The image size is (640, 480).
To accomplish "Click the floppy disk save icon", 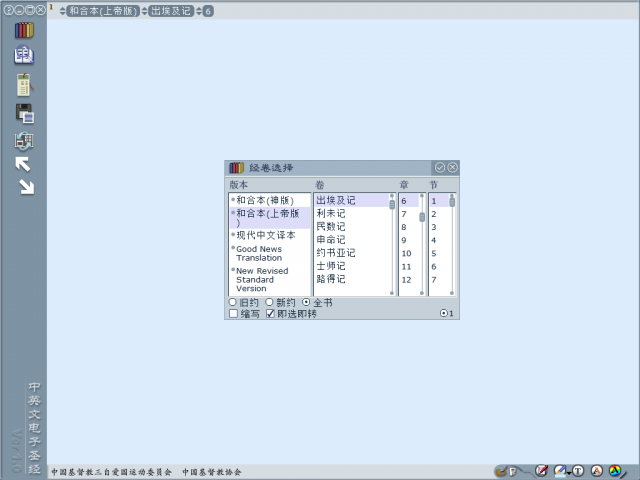I will coord(25,113).
